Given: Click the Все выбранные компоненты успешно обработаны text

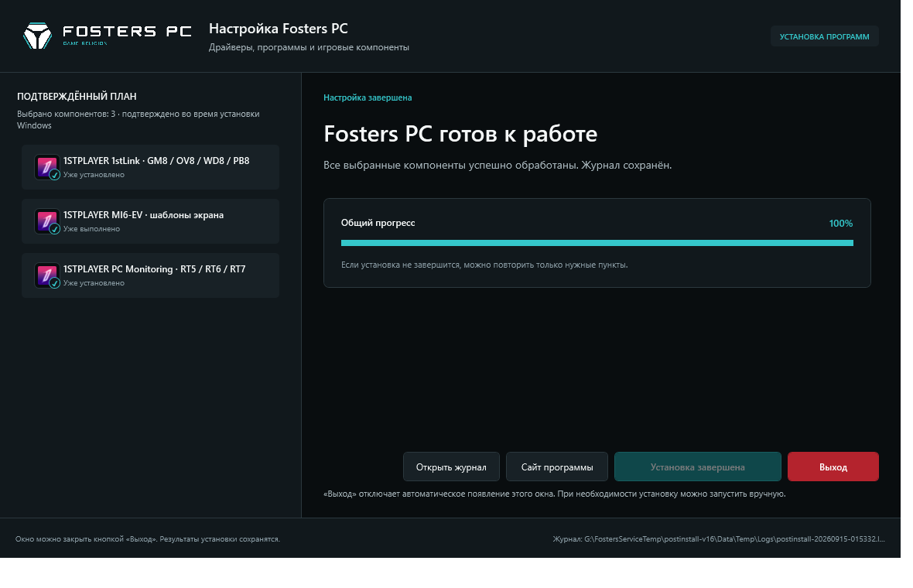Looking at the screenshot, I should [x=498, y=166].
